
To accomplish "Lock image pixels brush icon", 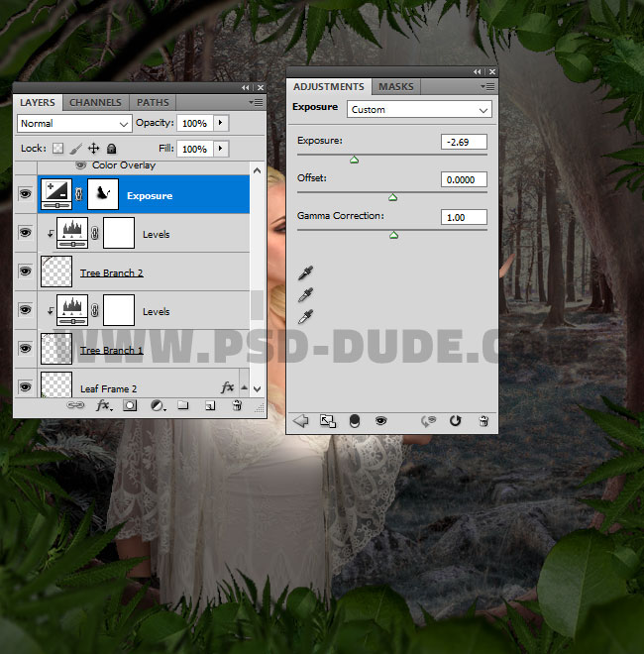I will coord(75,148).
